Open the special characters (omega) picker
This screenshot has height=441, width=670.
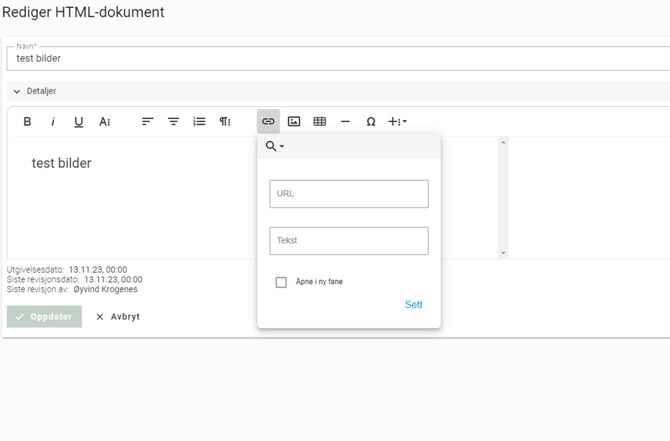click(371, 122)
